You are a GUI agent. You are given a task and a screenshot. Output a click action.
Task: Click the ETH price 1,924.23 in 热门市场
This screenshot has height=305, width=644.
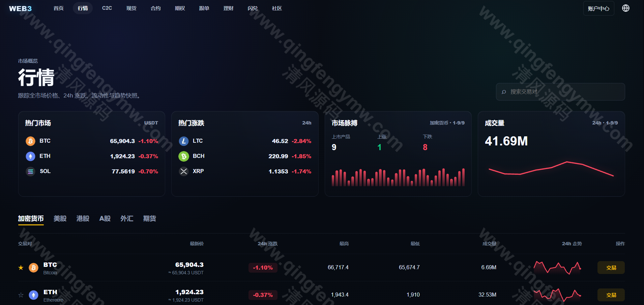pos(122,156)
